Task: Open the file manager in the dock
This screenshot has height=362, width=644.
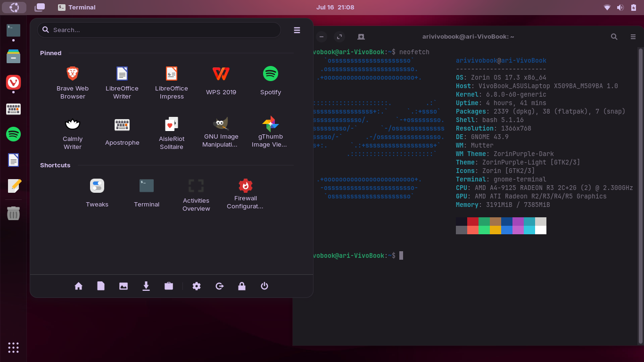Action: [x=13, y=57]
